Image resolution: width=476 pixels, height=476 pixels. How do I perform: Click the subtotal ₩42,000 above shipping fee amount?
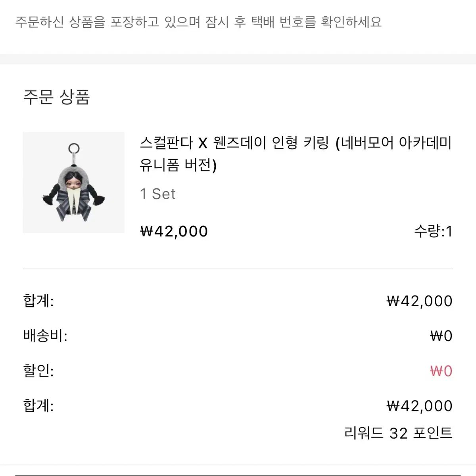(419, 301)
